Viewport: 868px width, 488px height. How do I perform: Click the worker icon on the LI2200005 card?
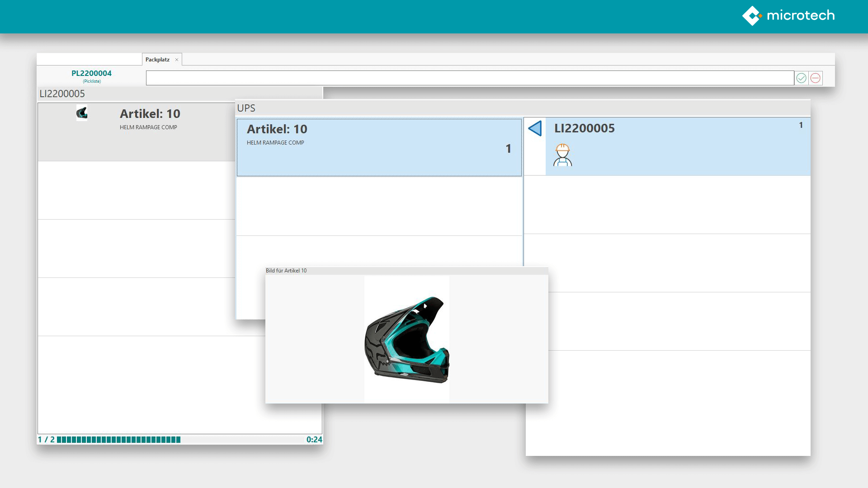pyautogui.click(x=562, y=155)
